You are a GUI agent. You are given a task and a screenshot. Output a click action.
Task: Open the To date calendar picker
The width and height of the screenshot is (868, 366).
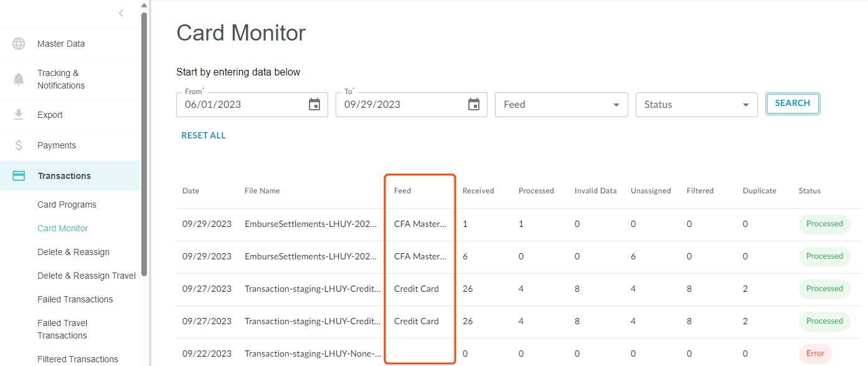(x=474, y=105)
